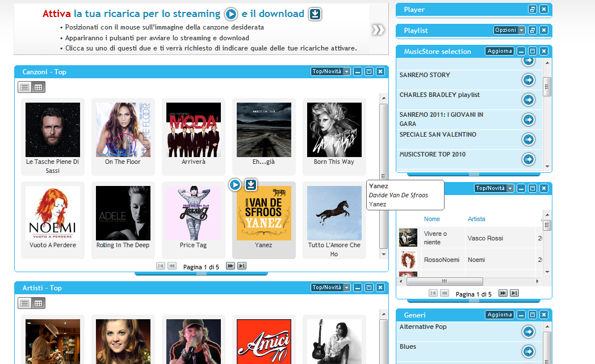Click the MusicStore selection panel title
This screenshot has width=595, height=364.
(437, 51)
